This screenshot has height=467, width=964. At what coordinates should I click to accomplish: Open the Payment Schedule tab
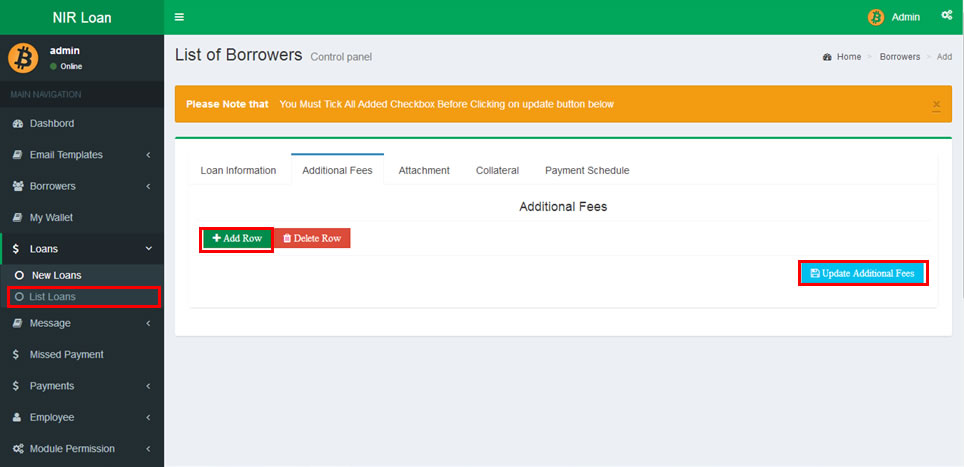coord(587,170)
